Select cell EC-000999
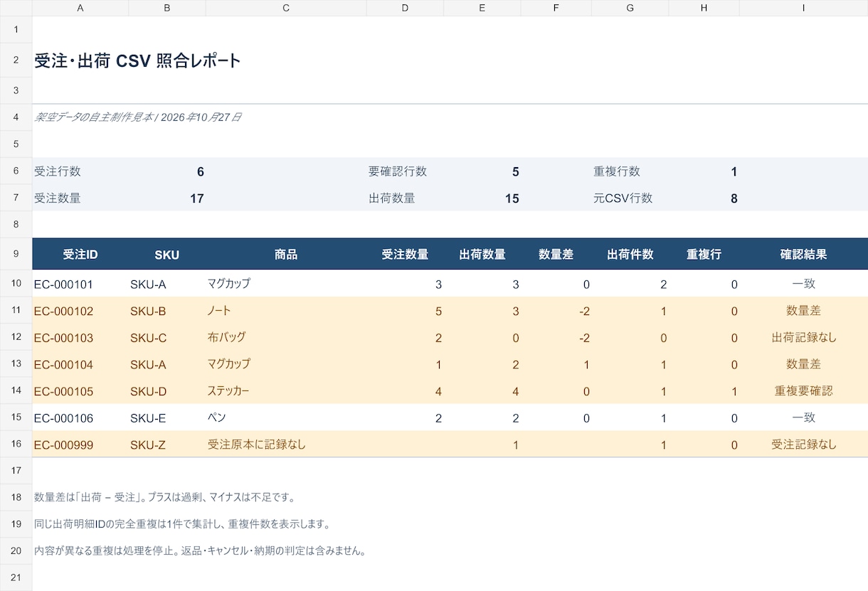868x591 pixels. 80,444
